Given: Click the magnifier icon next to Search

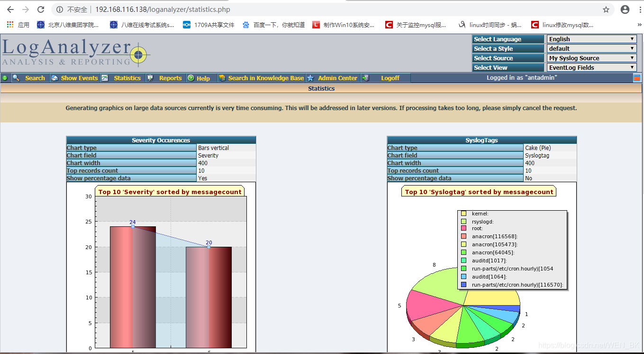Looking at the screenshot, I should pyautogui.click(x=16, y=78).
